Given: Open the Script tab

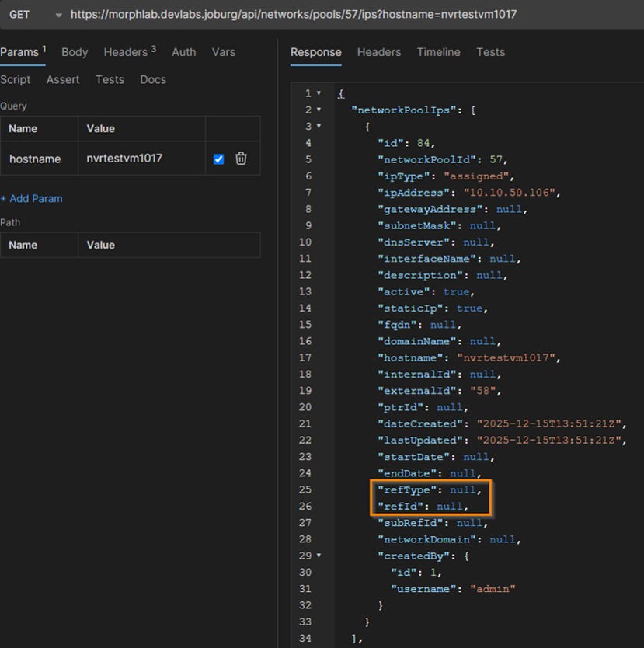Looking at the screenshot, I should tap(16, 79).
